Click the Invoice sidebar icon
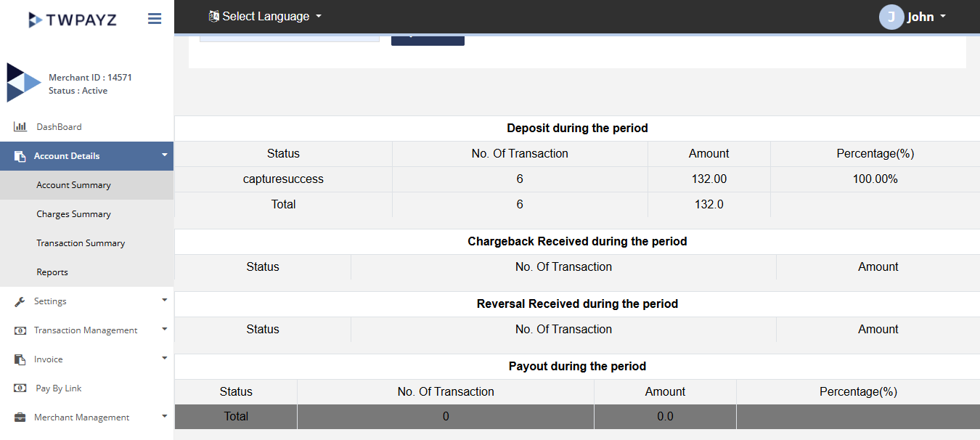 point(20,359)
